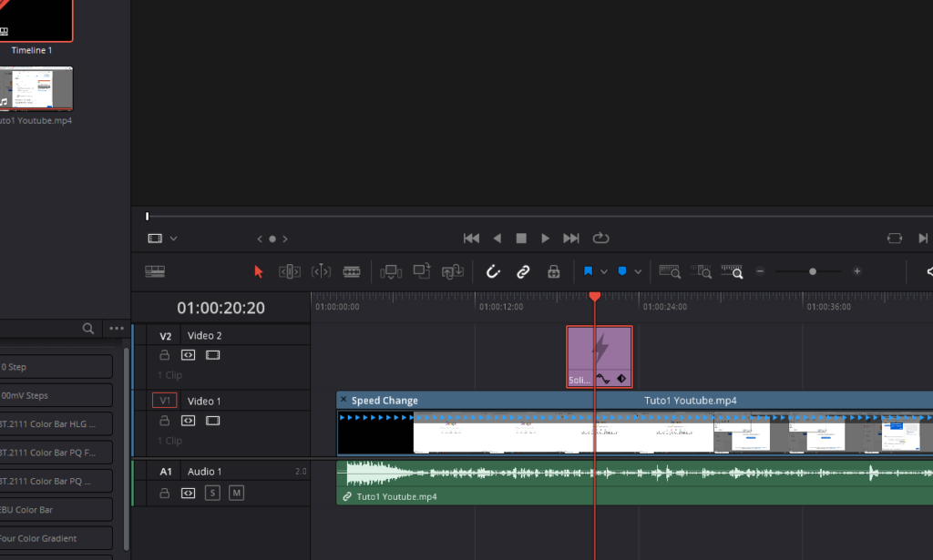Image resolution: width=933 pixels, height=560 pixels.
Task: Click the Overwrite Clip toolbar icon
Action: [422, 271]
